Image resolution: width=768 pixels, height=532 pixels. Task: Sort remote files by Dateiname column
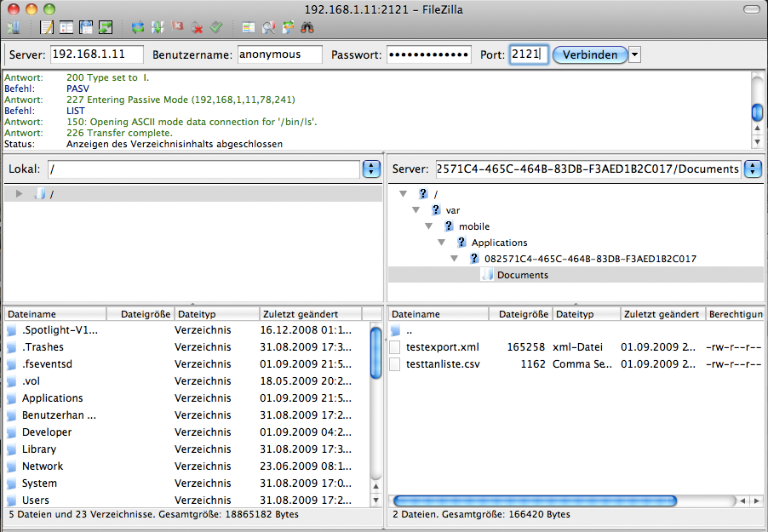[438, 314]
